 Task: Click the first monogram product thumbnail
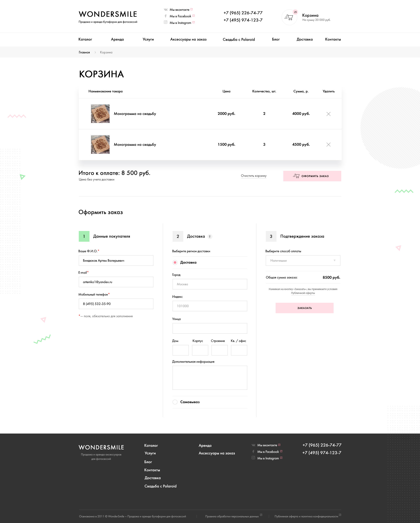click(100, 114)
